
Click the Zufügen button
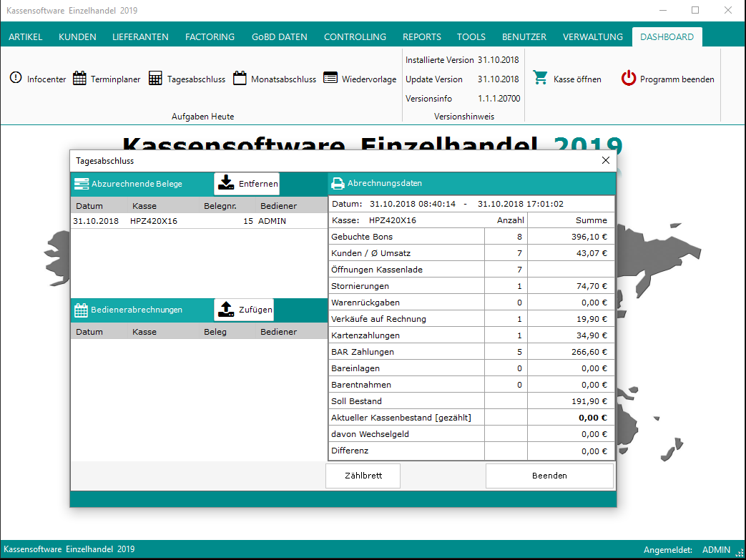click(244, 310)
